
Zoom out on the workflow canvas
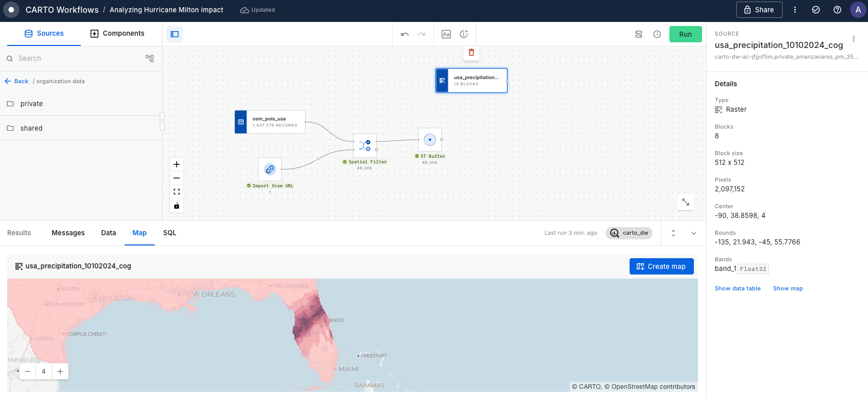pos(177,178)
